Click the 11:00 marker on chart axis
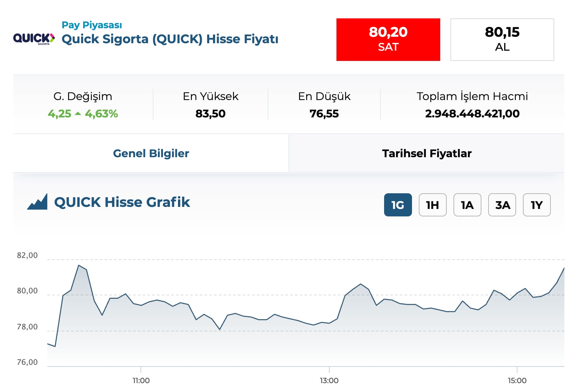This screenshot has width=577, height=392. pyautogui.click(x=141, y=380)
